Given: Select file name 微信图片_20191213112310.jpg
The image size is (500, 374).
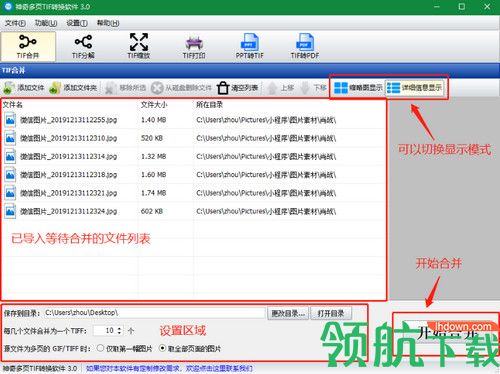Looking at the screenshot, I should (69, 138).
